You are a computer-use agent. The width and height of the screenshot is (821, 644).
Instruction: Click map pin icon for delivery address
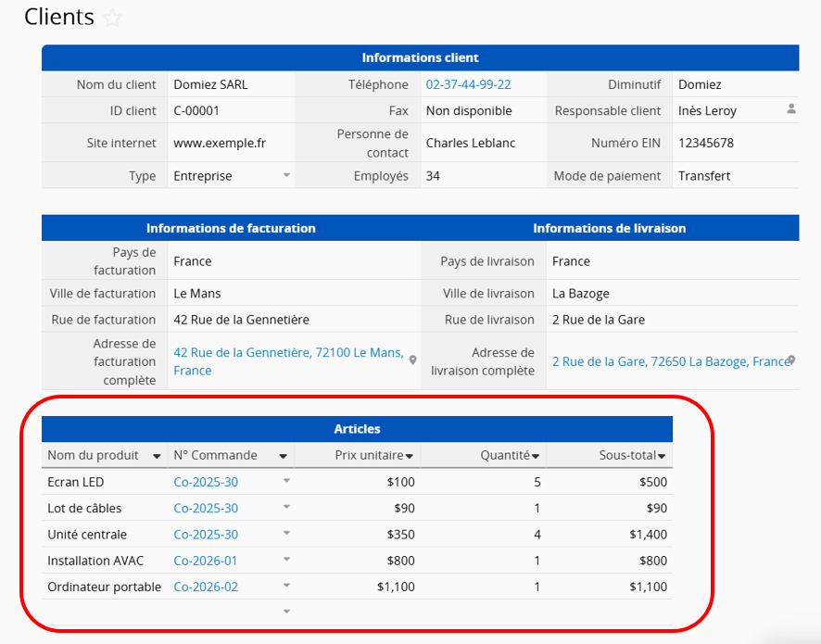coord(791,360)
